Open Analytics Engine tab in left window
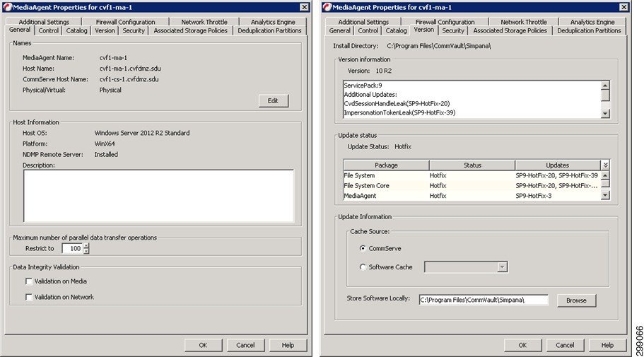The width and height of the screenshot is (644, 357). pos(273,22)
